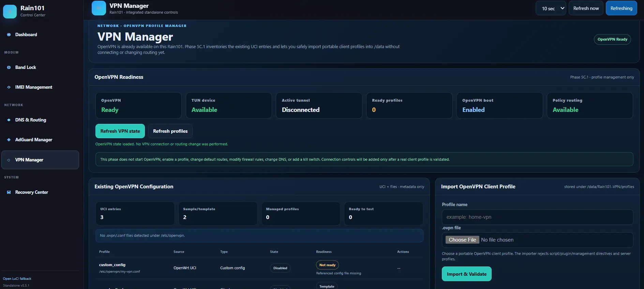Screen dimensions: 644x289
Task: Click the Refresh now button
Action: (586, 8)
